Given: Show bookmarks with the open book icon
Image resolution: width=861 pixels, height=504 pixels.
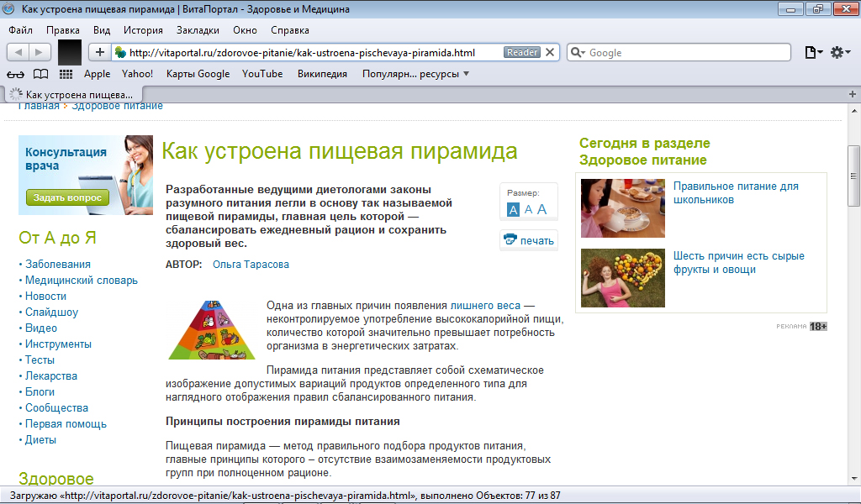Looking at the screenshot, I should coord(40,74).
